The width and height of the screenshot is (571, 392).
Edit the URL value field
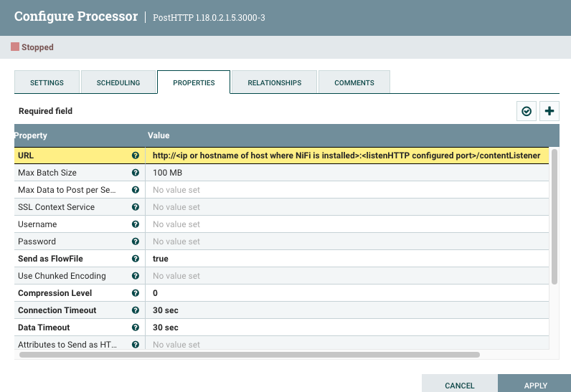(347, 156)
